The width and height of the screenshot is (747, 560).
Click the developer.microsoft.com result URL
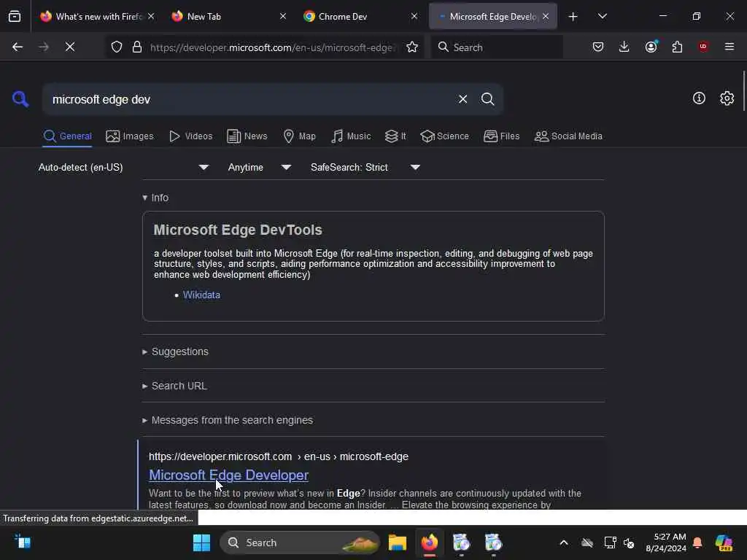point(278,456)
